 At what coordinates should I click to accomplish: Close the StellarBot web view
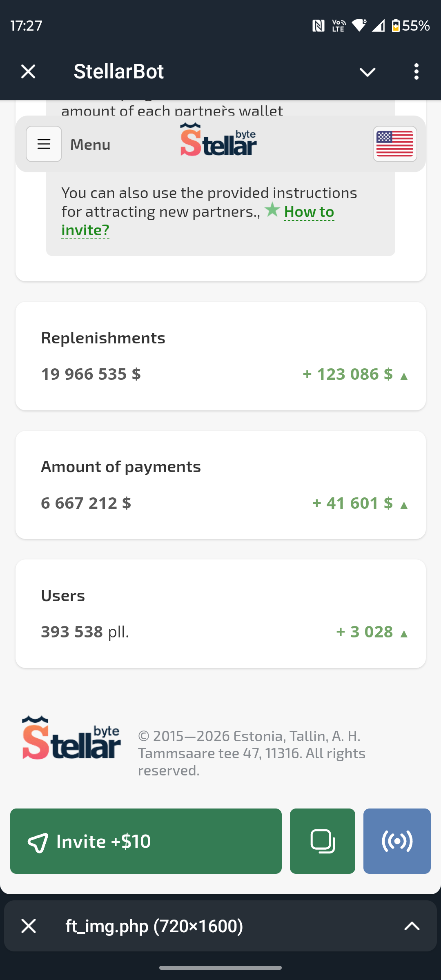point(28,71)
